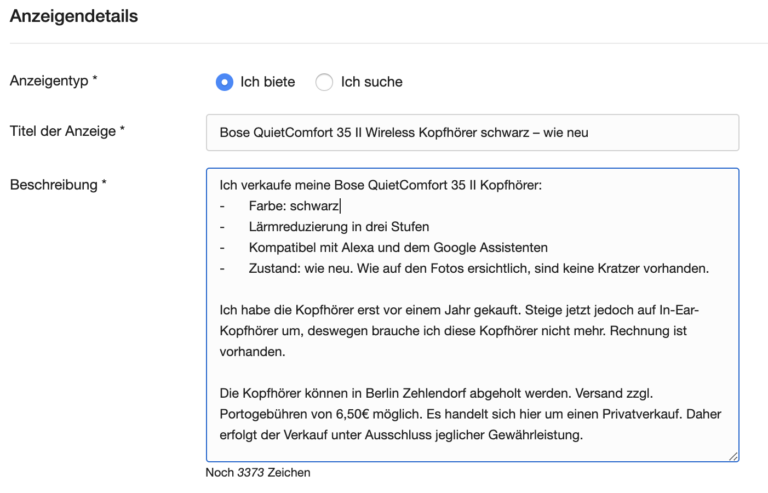768x493 pixels.
Task: Select the 'Ich suche' radio button
Action: [x=324, y=82]
